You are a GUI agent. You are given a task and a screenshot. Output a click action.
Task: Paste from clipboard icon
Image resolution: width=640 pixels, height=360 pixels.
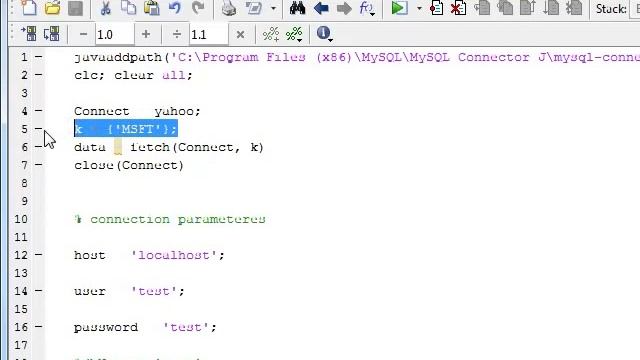[x=151, y=8]
